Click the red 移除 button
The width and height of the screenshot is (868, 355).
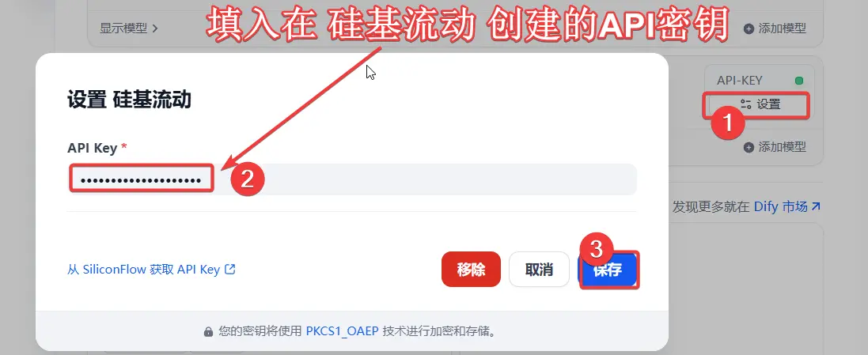(471, 270)
